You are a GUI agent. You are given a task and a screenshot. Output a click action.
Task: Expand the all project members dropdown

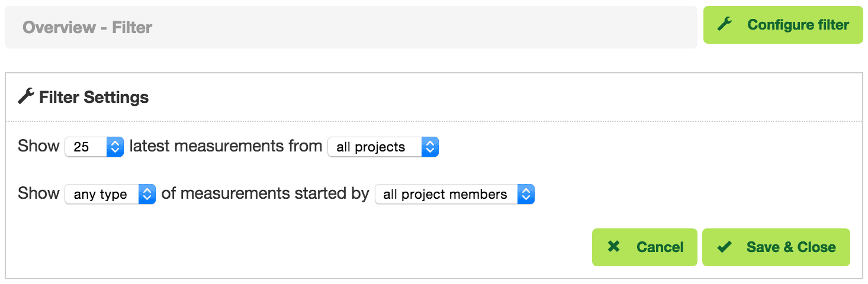446,194
